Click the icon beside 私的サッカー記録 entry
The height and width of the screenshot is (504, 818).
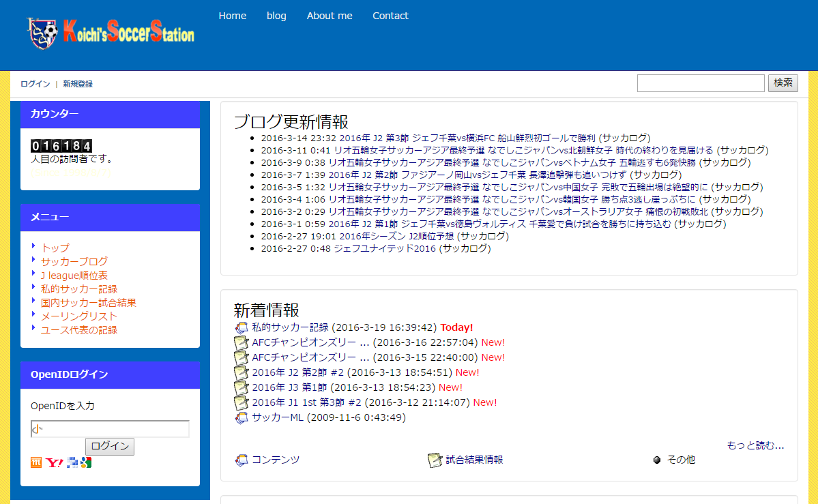[242, 328]
